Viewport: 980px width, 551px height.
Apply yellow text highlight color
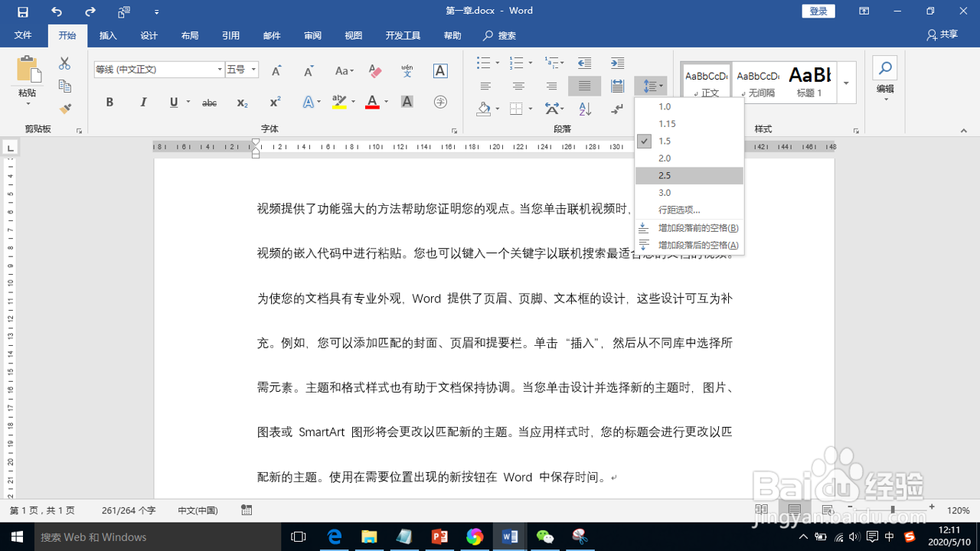click(x=339, y=103)
